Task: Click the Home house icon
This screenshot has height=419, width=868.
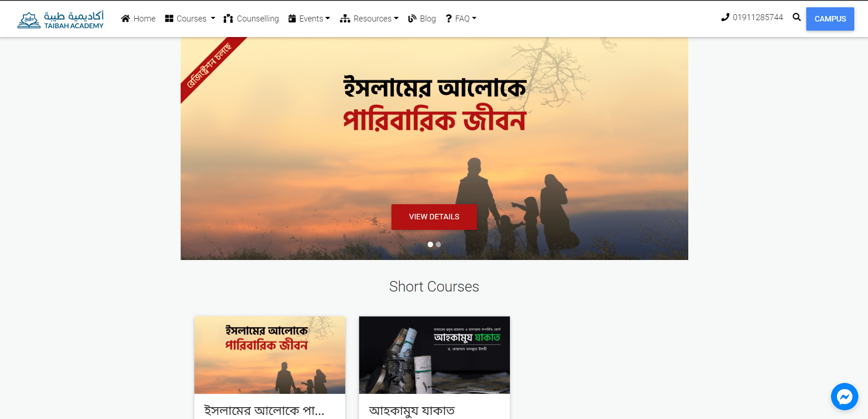Action: (x=125, y=18)
